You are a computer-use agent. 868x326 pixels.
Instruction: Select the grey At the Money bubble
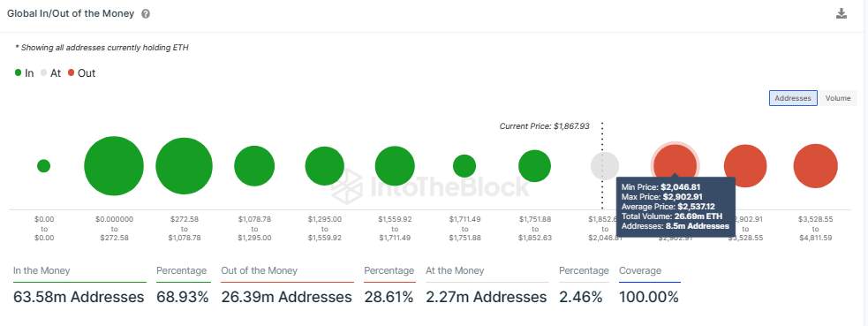click(x=605, y=166)
